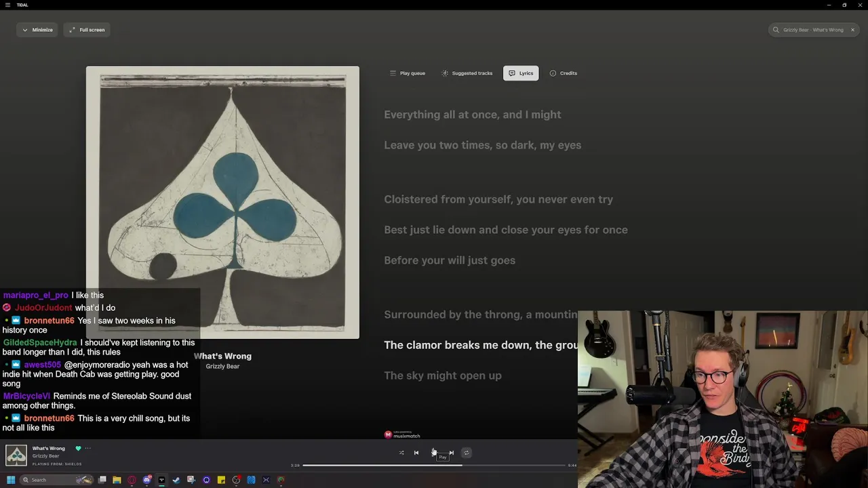Image resolution: width=868 pixels, height=488 pixels.
Task: Clear the search box using the X
Action: 852,30
